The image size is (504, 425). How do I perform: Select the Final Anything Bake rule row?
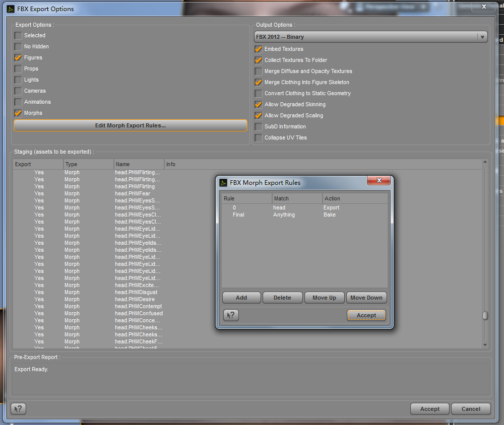coord(304,215)
